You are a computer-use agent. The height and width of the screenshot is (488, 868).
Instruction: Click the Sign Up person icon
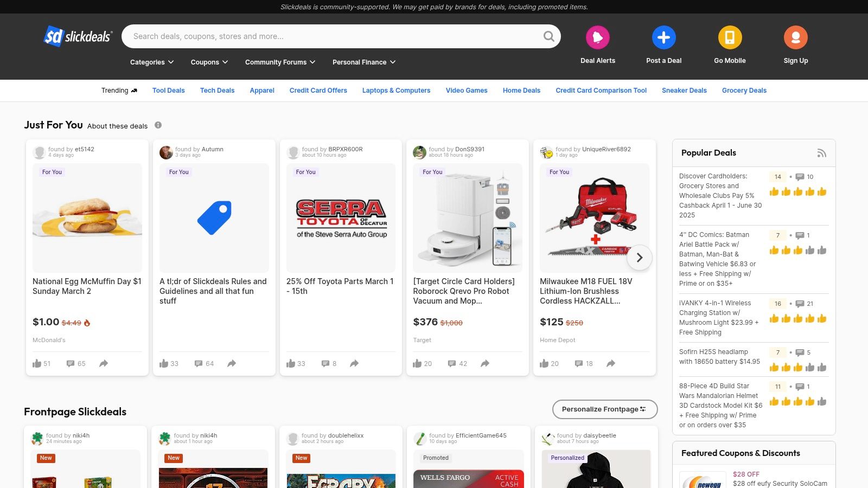[796, 37]
